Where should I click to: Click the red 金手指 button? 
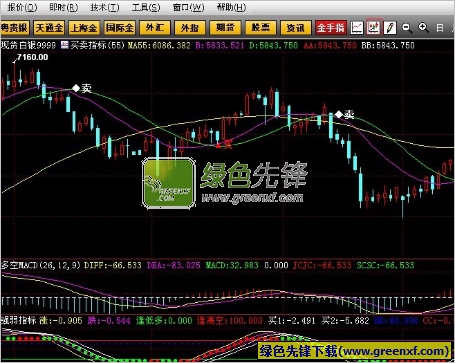[x=331, y=28]
